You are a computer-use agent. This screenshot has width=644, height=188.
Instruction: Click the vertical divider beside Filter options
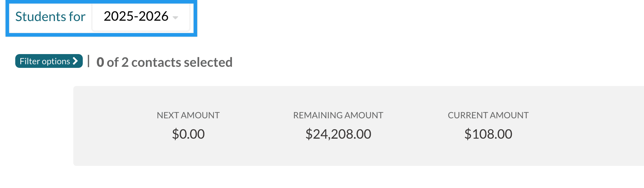tap(89, 61)
